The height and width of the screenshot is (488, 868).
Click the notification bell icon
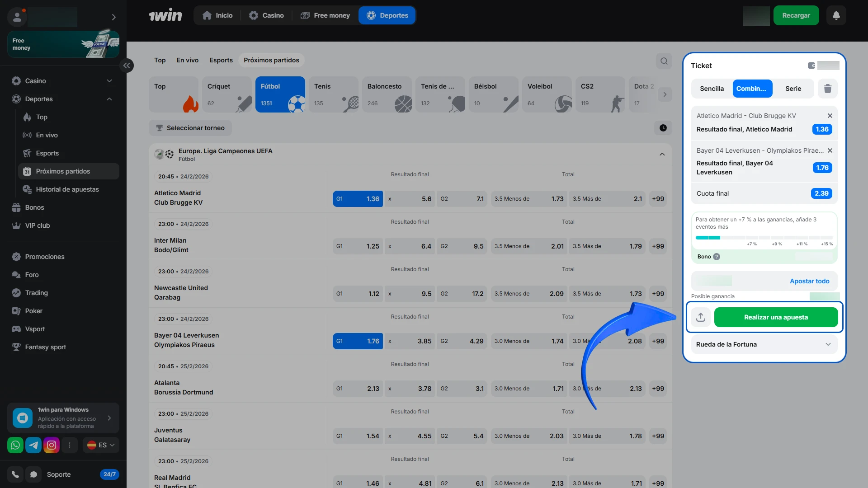click(x=836, y=15)
